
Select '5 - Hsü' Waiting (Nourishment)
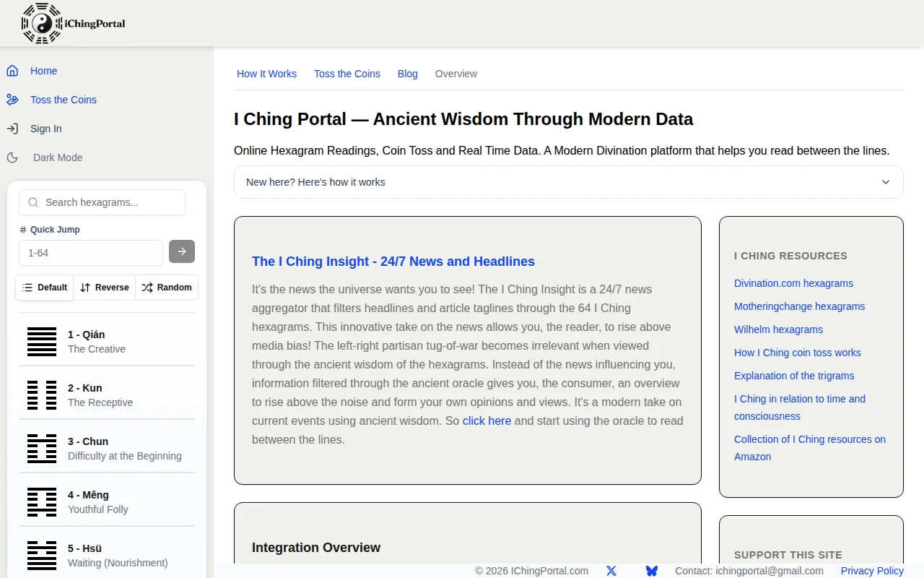[107, 556]
